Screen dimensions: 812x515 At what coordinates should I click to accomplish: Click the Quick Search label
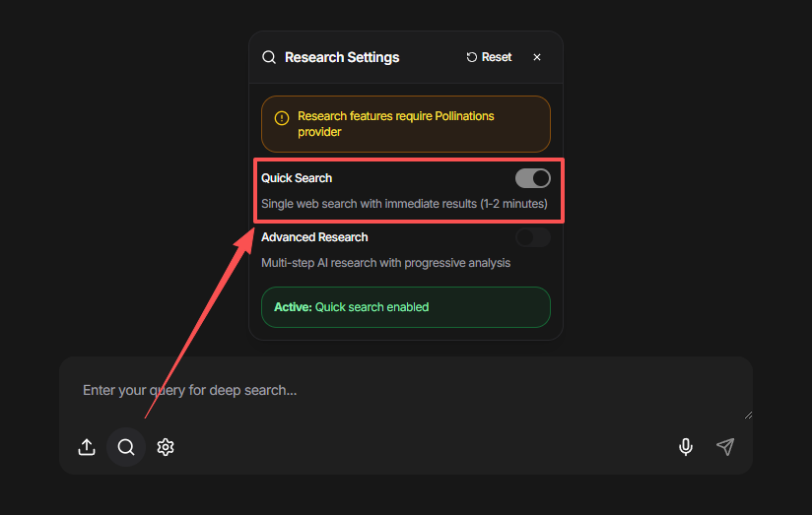[297, 178]
